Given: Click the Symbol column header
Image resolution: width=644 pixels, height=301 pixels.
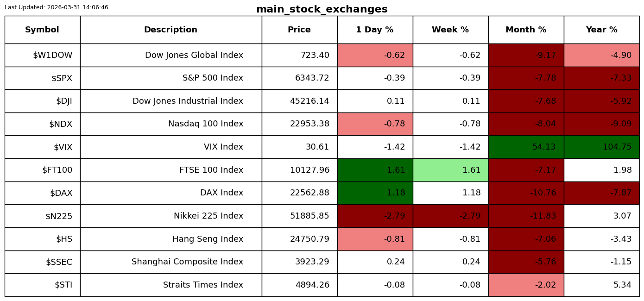Looking at the screenshot, I should tap(42, 30).
